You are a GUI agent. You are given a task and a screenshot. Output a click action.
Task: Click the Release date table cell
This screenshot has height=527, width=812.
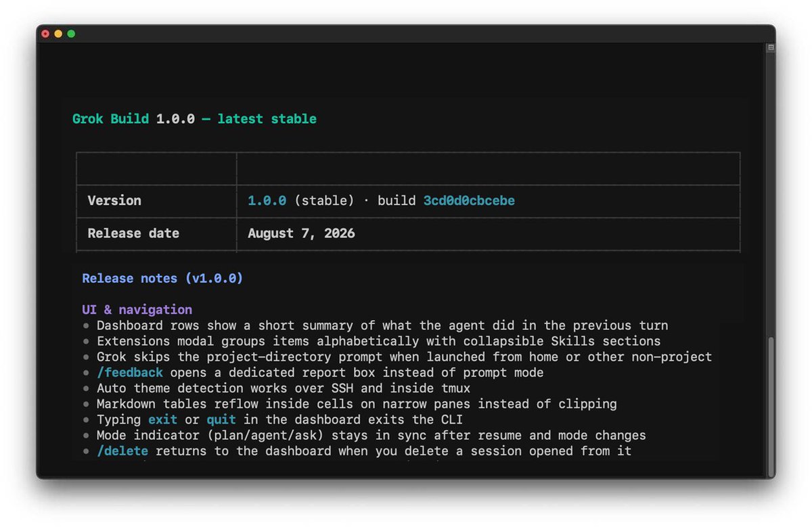click(156, 234)
